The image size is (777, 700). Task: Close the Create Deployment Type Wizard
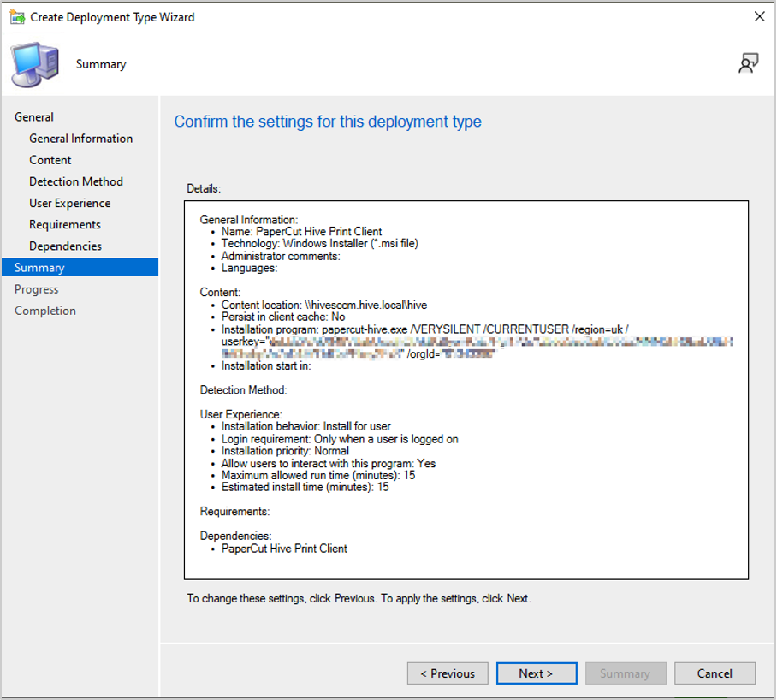click(758, 16)
